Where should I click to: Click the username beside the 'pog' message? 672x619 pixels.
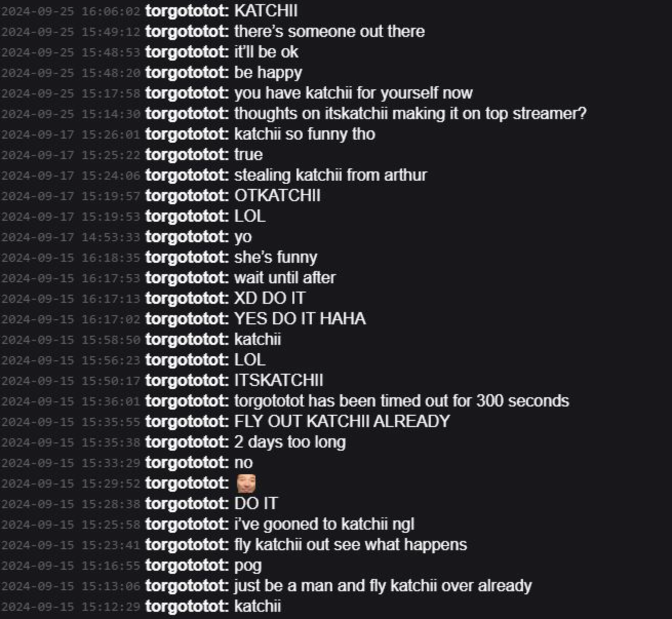[x=187, y=565]
